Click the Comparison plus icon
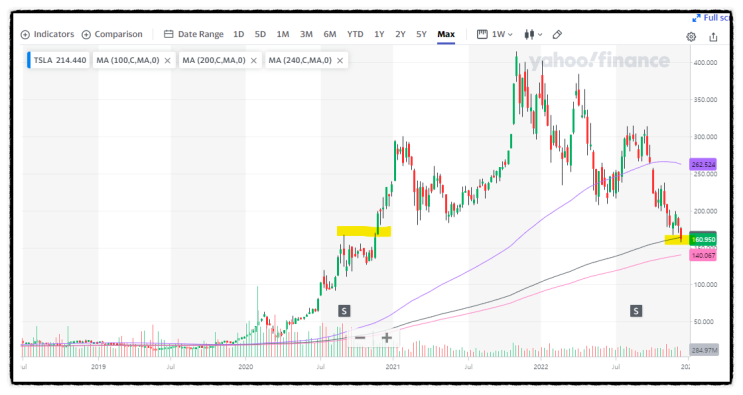 tap(86, 35)
